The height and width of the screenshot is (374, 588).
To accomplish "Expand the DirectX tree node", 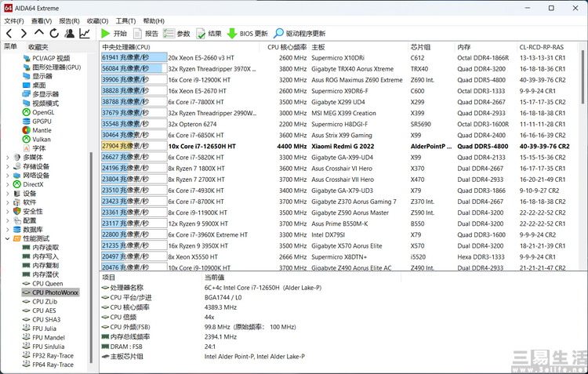I will 8,184.
